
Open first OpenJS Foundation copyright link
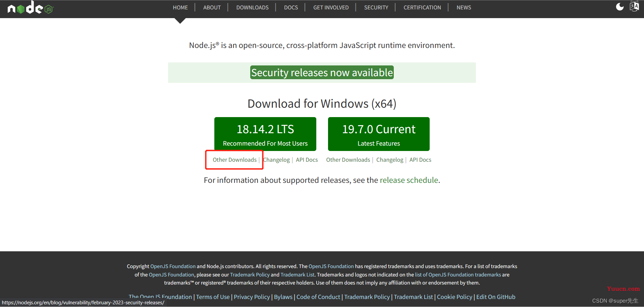pyautogui.click(x=173, y=266)
